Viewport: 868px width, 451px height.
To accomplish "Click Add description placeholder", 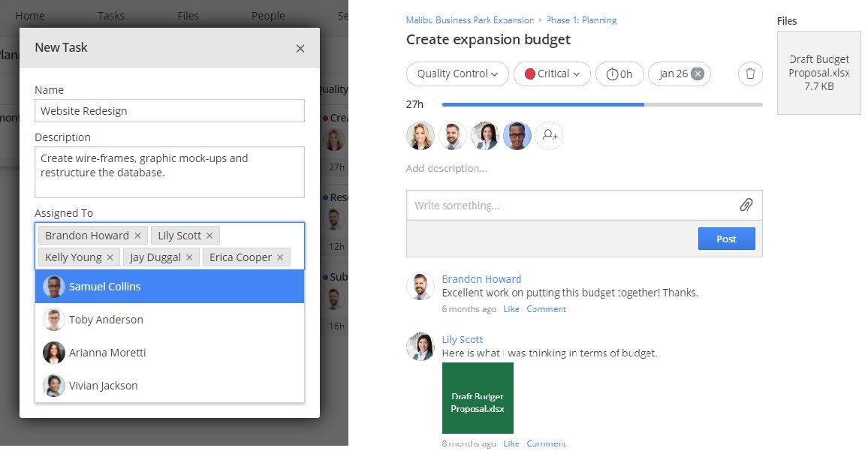I will click(447, 168).
